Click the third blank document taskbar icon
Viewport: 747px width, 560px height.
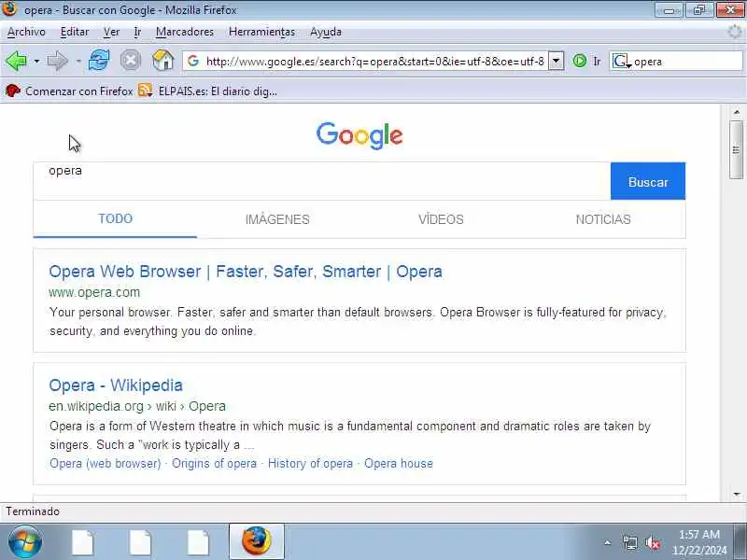(198, 542)
